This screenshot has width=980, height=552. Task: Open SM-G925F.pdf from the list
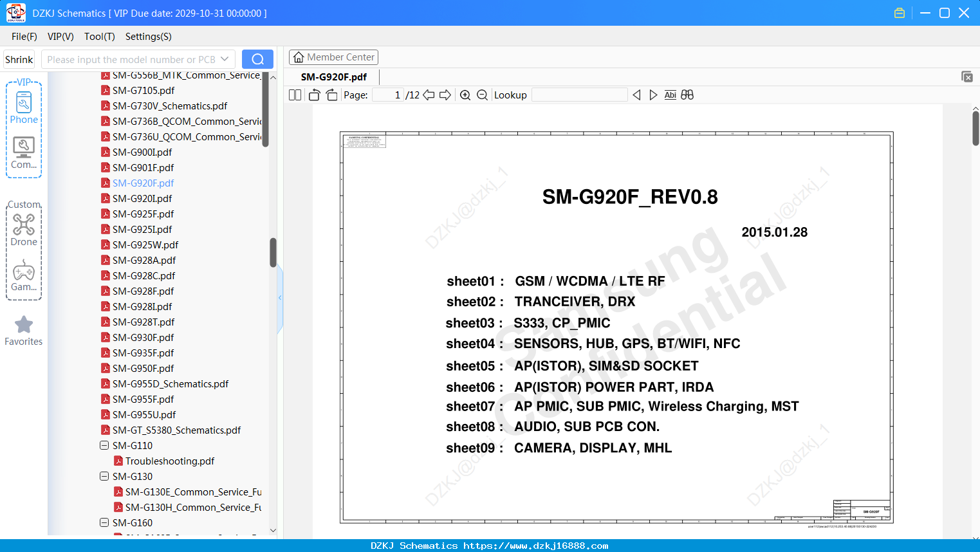[143, 214]
